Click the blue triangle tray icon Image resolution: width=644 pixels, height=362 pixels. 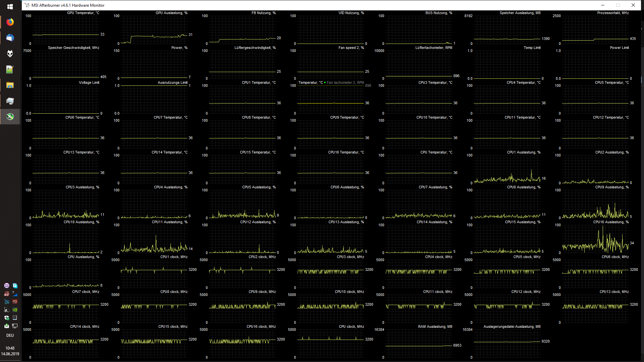point(15,294)
